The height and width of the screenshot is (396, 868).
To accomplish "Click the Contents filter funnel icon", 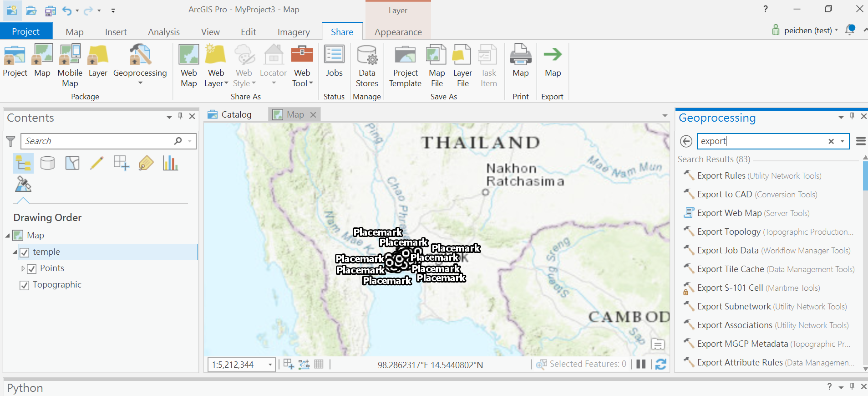I will 11,141.
